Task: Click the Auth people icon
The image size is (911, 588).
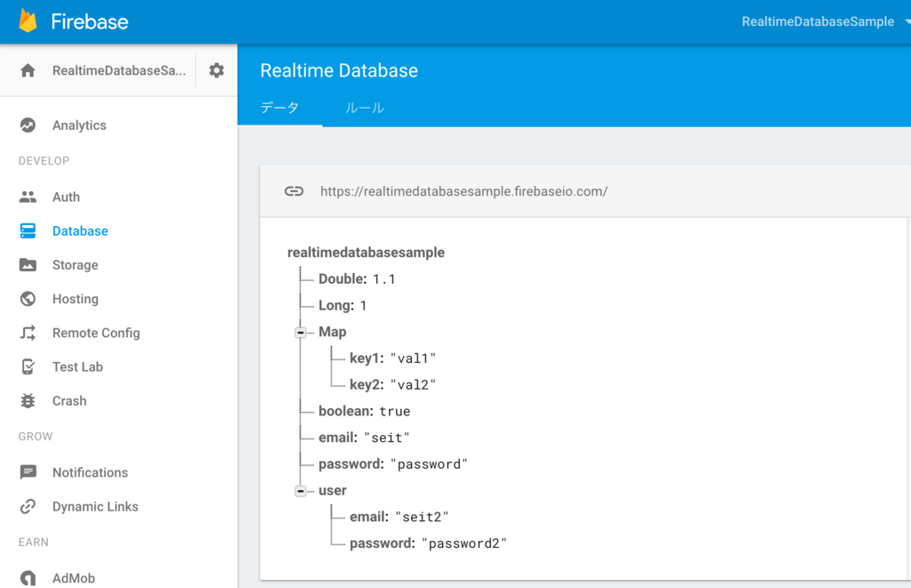Action: coord(28,197)
